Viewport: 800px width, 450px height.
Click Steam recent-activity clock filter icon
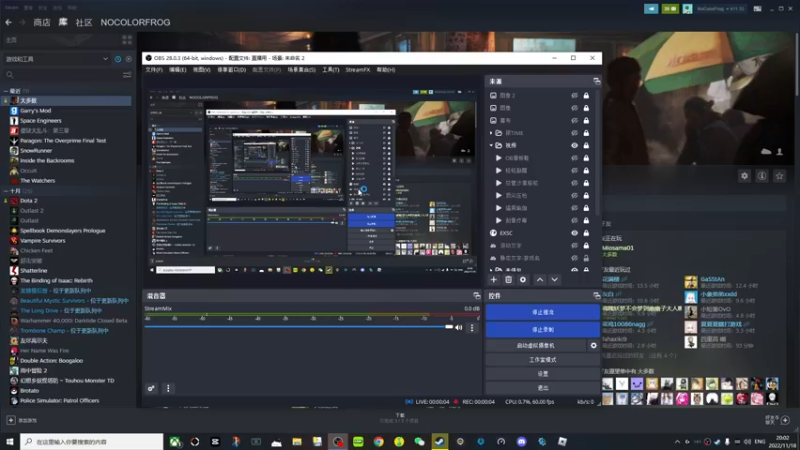point(118,59)
